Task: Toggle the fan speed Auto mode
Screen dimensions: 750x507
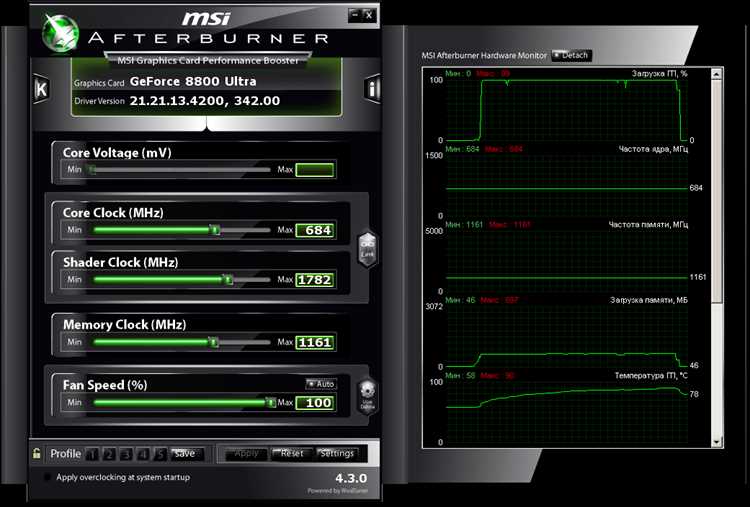Action: [x=321, y=384]
